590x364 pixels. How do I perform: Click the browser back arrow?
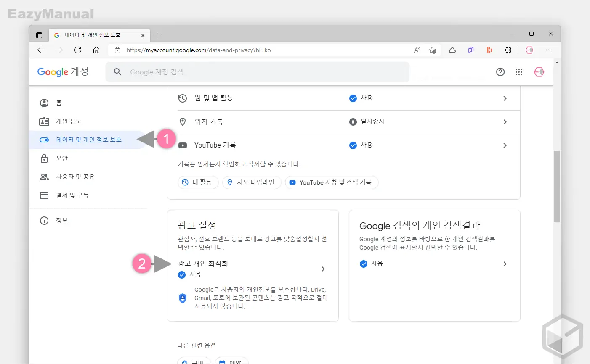point(41,50)
